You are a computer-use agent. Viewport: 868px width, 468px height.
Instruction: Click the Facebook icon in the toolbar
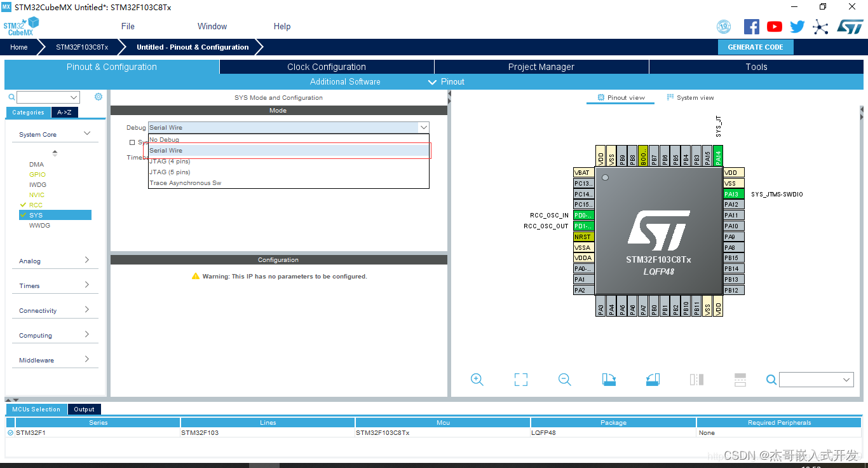751,26
